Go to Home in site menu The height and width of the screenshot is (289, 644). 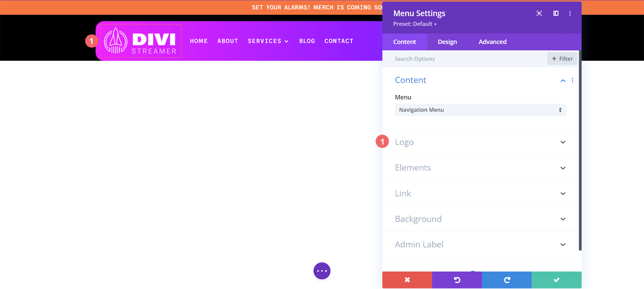coord(199,41)
